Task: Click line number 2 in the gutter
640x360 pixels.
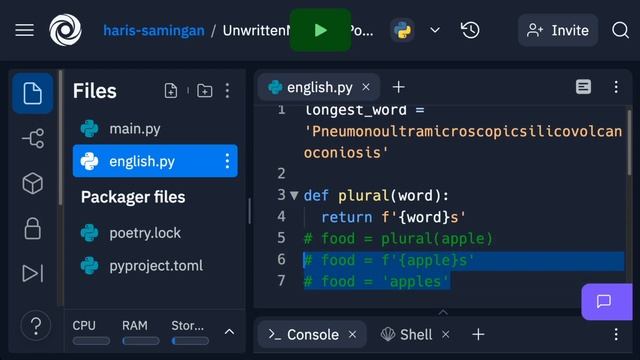Action: point(281,173)
